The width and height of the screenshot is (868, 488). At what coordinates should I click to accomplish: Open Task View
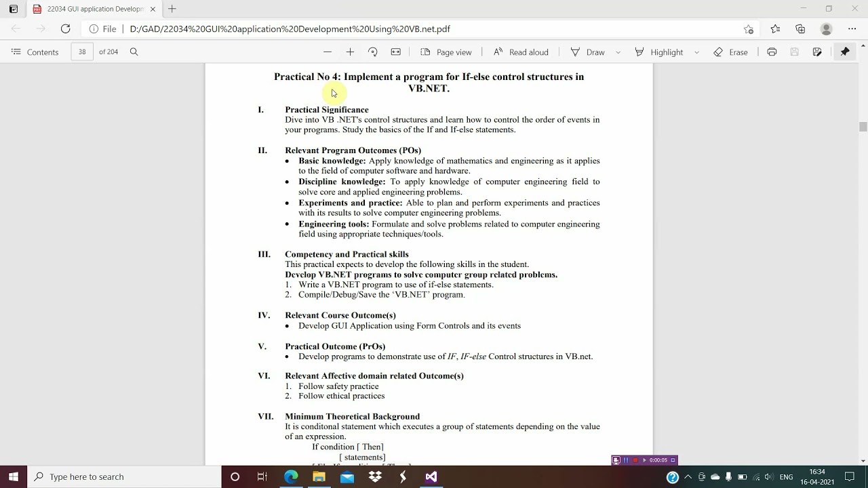point(262,476)
